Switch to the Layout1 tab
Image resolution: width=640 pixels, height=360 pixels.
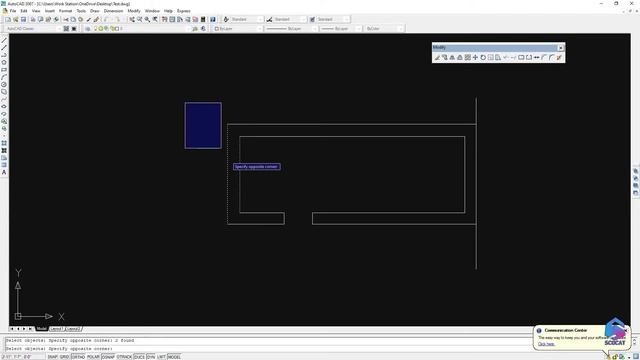pyautogui.click(x=56, y=329)
